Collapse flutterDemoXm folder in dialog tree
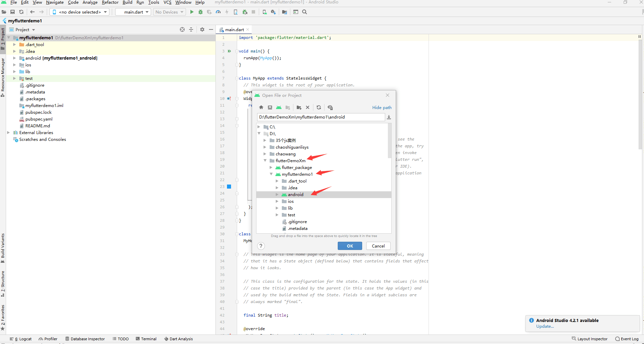Viewport: 644px width, 344px height. 265,160
